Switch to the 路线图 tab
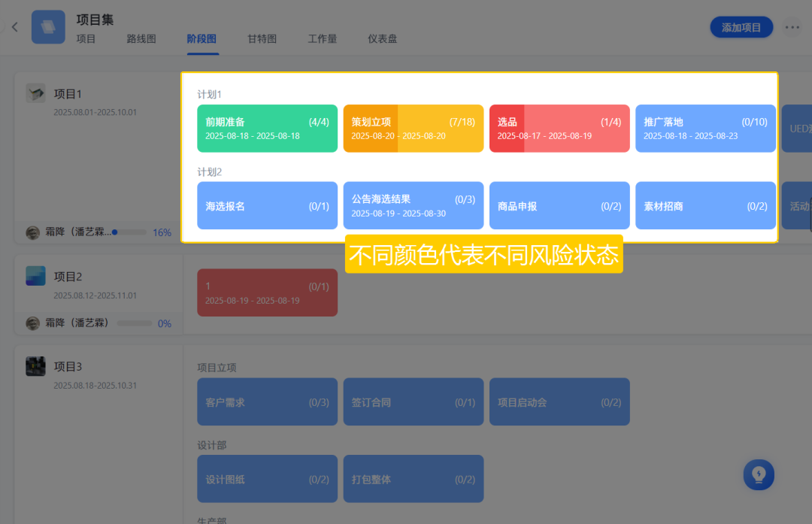Viewport: 812px width, 524px height. [x=141, y=39]
